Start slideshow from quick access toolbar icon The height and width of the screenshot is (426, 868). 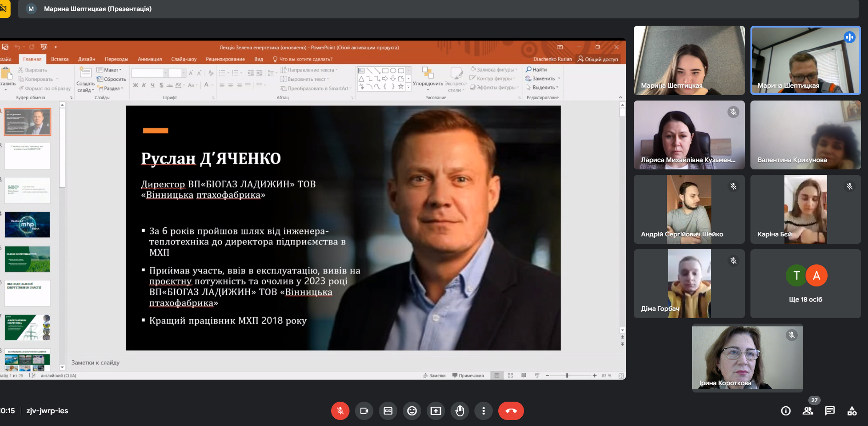(x=44, y=47)
